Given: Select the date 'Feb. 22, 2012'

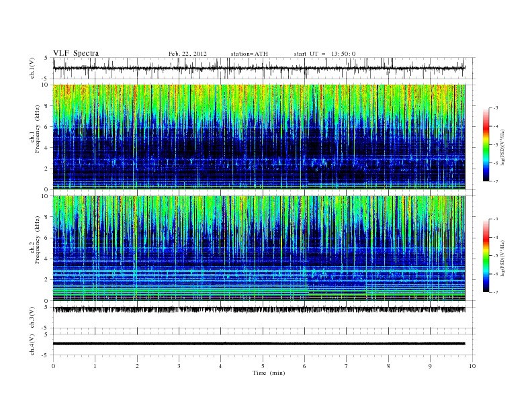Looking at the screenshot, I should click(x=187, y=54).
